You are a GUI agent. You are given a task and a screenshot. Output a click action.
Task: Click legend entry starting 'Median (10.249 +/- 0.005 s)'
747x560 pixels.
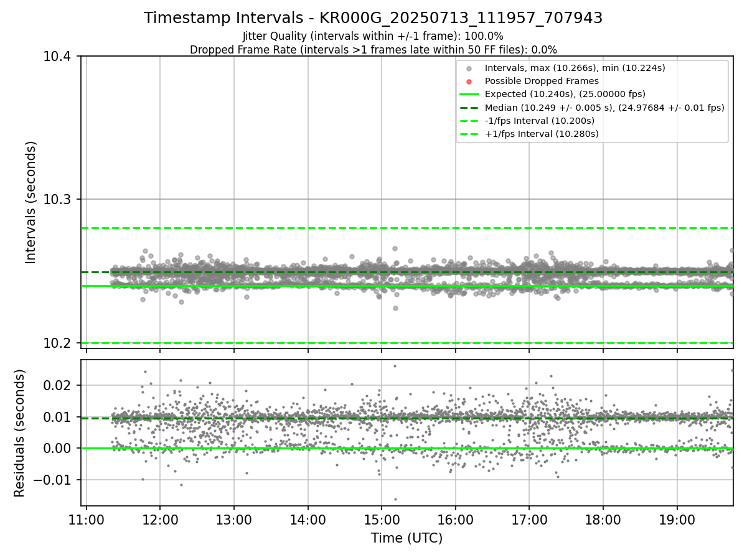pos(604,108)
